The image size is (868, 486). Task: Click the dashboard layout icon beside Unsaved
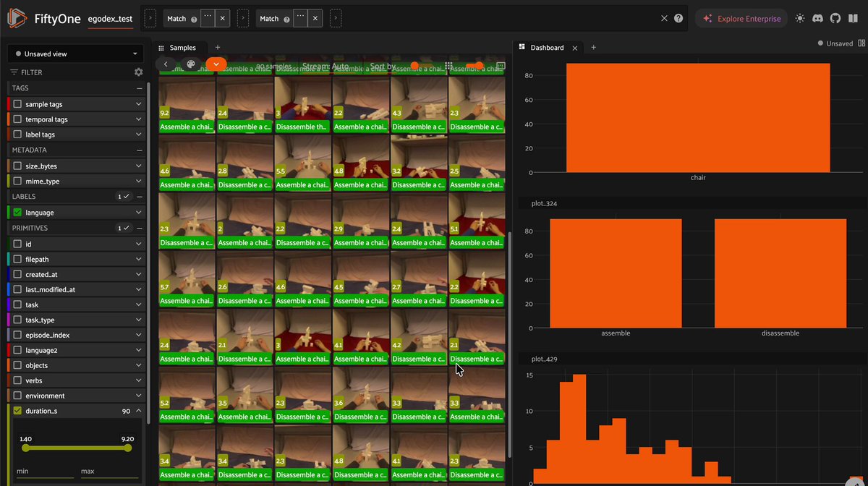(x=860, y=43)
